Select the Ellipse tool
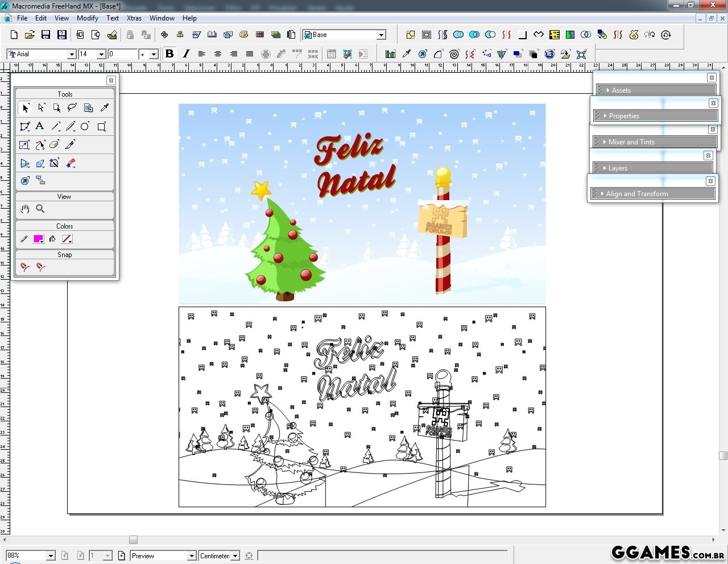The image size is (728, 564). point(85,126)
